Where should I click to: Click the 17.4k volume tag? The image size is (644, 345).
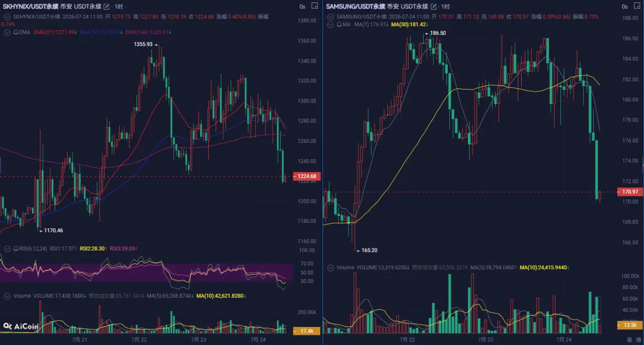coord(307,331)
